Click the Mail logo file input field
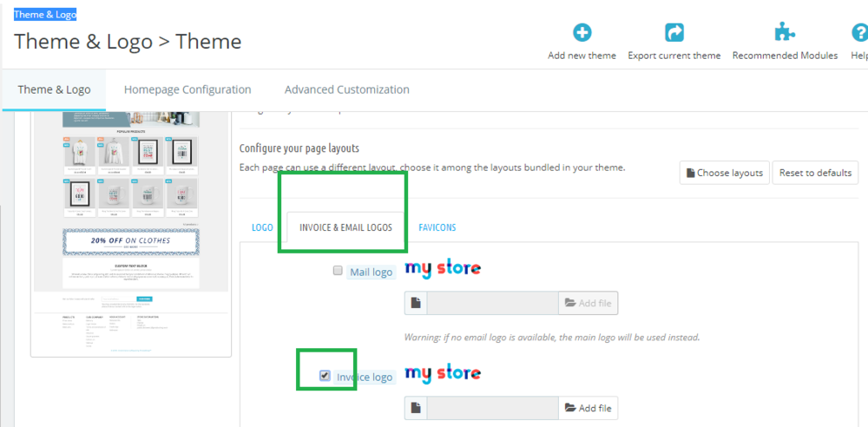 click(493, 303)
